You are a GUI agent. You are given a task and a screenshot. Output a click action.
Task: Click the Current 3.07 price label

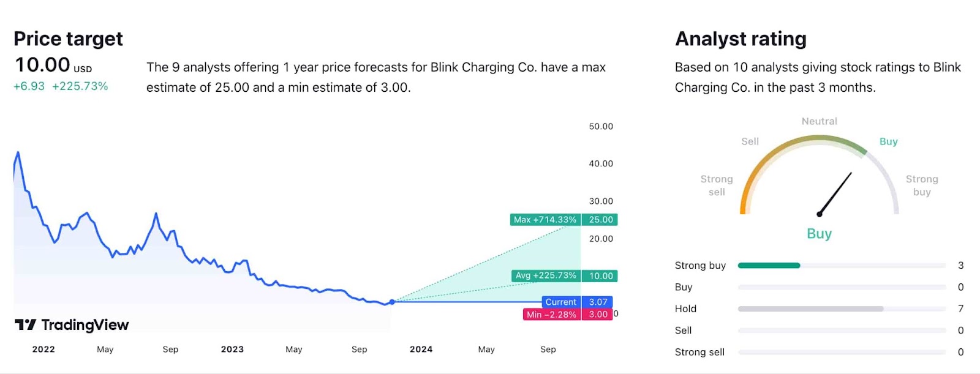577,302
